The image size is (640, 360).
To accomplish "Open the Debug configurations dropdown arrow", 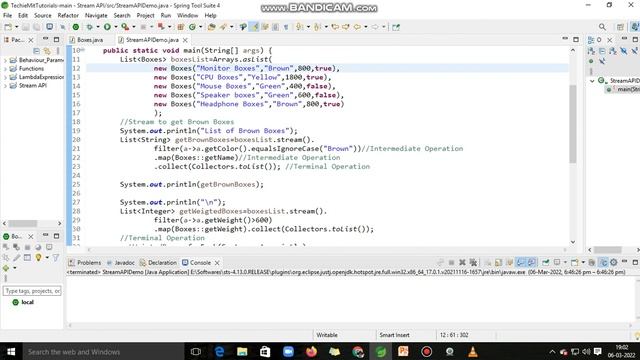I will (x=98, y=27).
